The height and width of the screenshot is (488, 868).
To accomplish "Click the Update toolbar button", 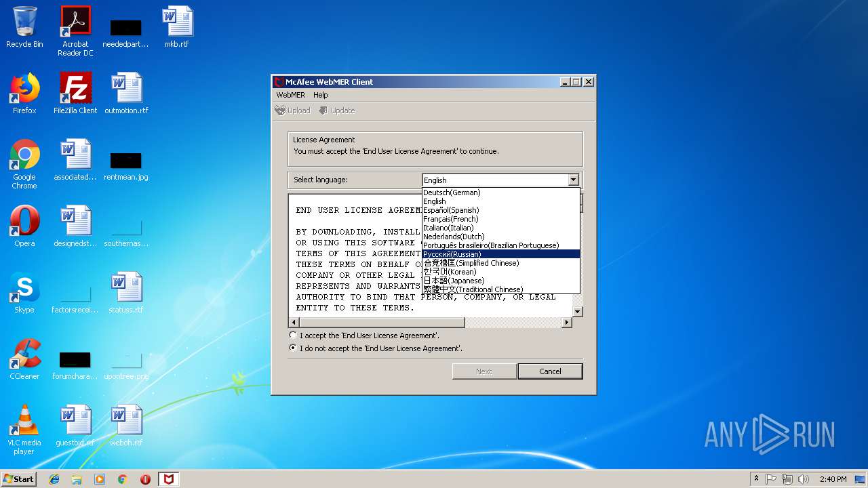I will click(336, 110).
